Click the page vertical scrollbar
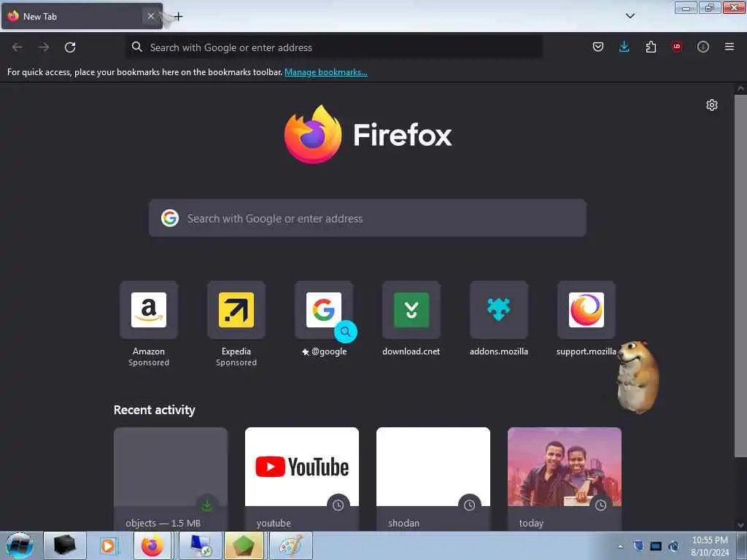Image resolution: width=747 pixels, height=560 pixels. [x=740, y=276]
